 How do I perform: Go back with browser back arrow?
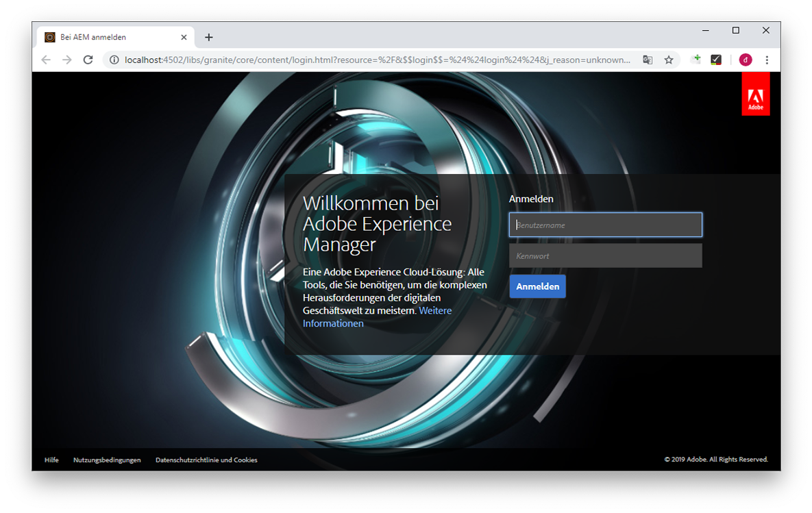tap(46, 60)
